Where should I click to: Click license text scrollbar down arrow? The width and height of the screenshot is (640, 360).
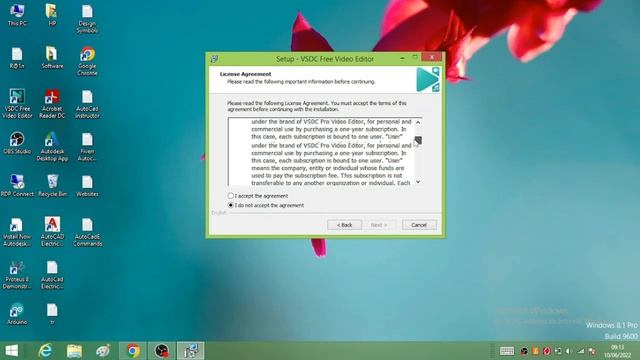[x=418, y=182]
